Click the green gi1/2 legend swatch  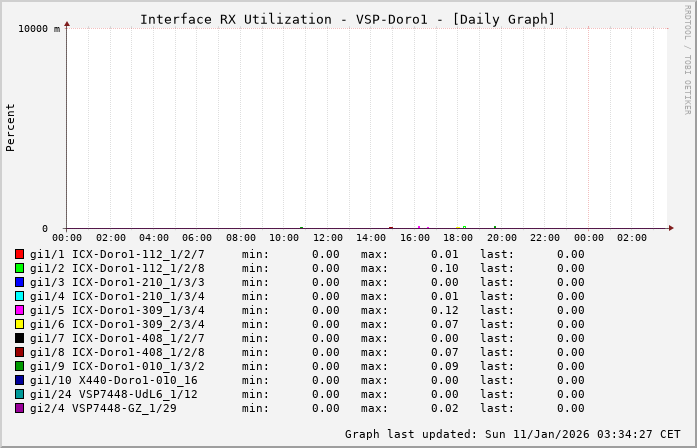coord(19,268)
